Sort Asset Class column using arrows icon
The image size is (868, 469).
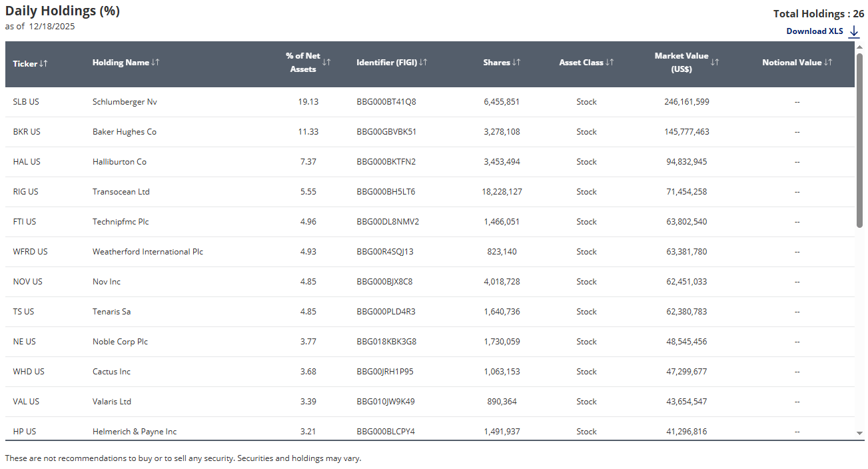610,62
